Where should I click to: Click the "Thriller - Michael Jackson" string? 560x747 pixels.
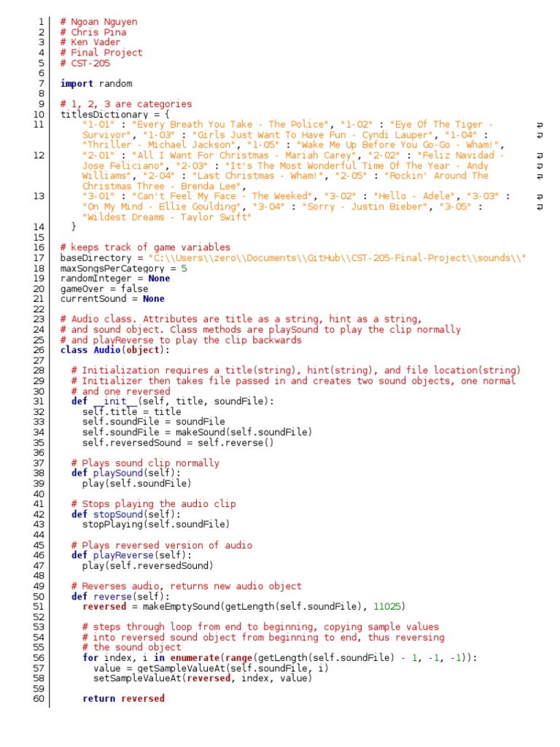click(x=159, y=145)
